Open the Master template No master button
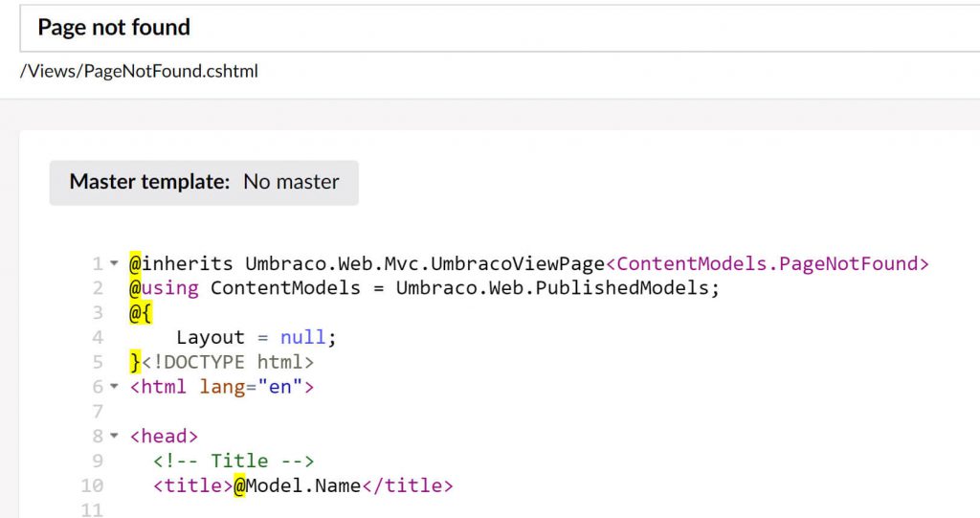Viewport: 980px width, 518px height. (x=204, y=182)
